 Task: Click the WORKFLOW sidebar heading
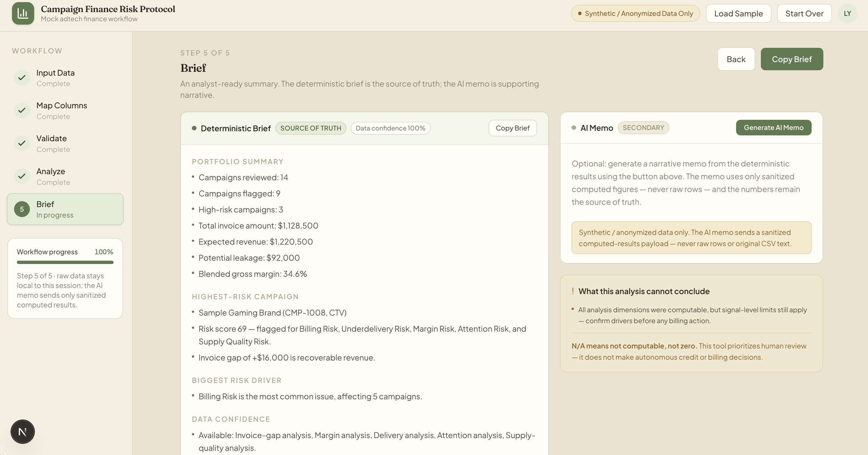click(x=37, y=51)
